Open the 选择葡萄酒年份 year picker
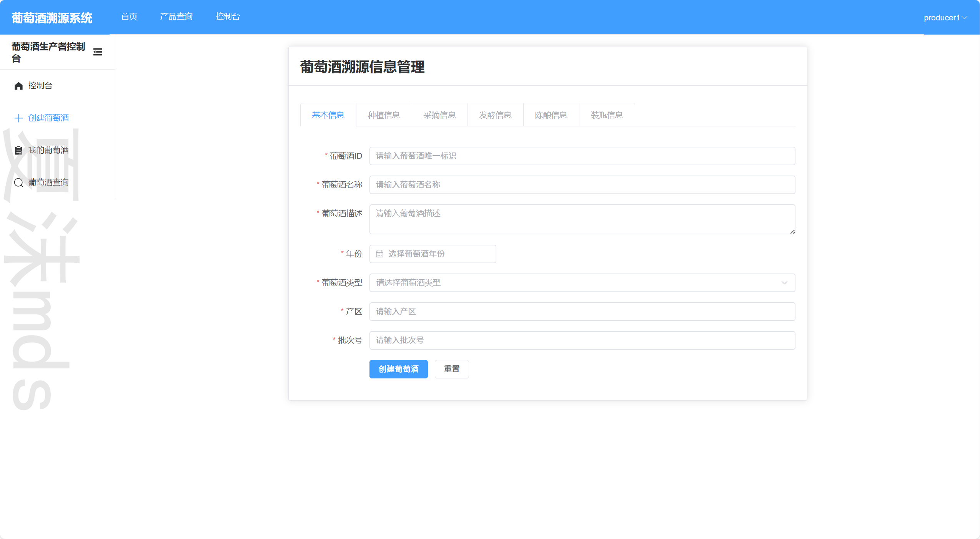Image resolution: width=980 pixels, height=539 pixels. pyautogui.click(x=432, y=254)
